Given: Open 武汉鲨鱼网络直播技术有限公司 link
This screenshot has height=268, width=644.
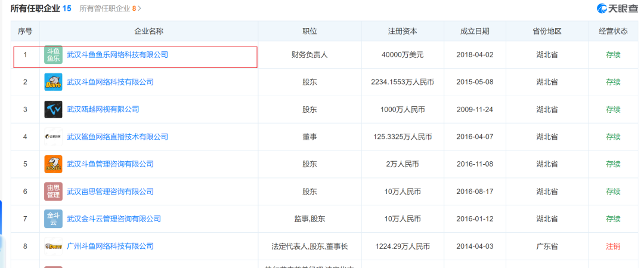Looking at the screenshot, I should coord(117,137).
